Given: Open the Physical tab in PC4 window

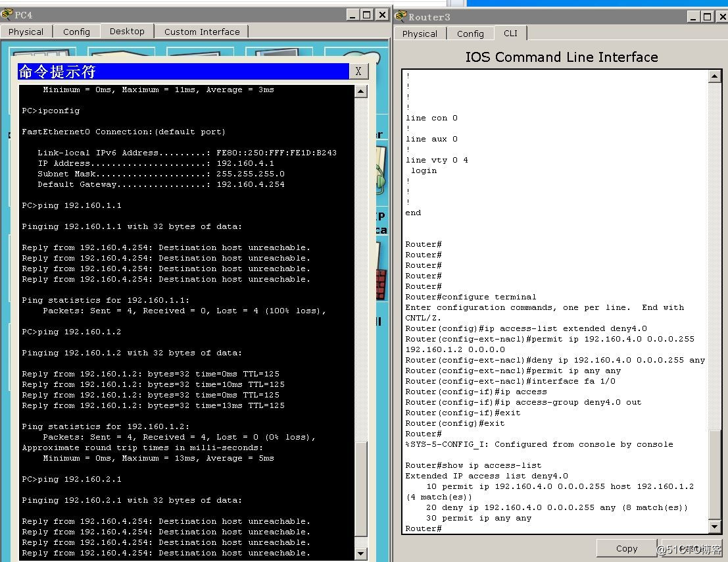Looking at the screenshot, I should coord(26,32).
